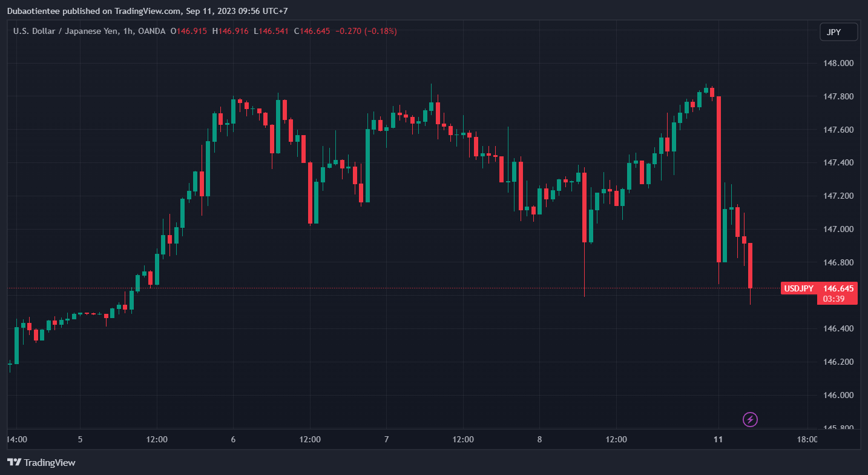The image size is (868, 475).
Task: Select the low value L146.541
Action: coord(272,31)
